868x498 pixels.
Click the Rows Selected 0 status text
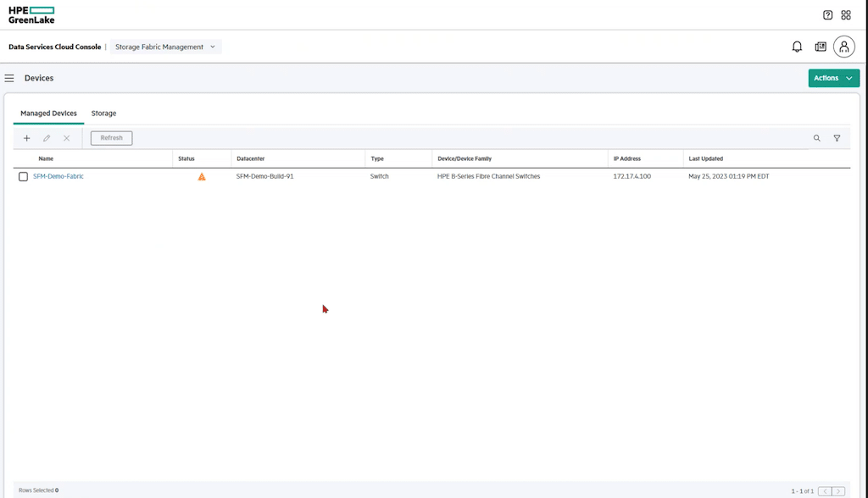(38, 490)
